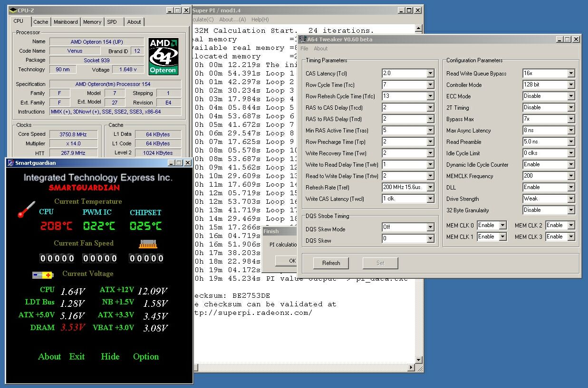
Task: Click Exit in Smartguardian
Action: coord(77,357)
